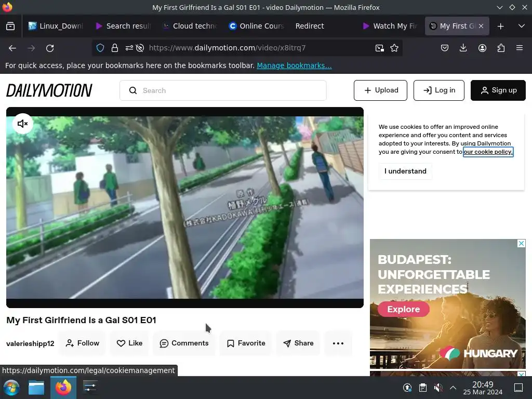Open the file manager from taskbar
Screen dimensions: 532x399
click(36, 388)
